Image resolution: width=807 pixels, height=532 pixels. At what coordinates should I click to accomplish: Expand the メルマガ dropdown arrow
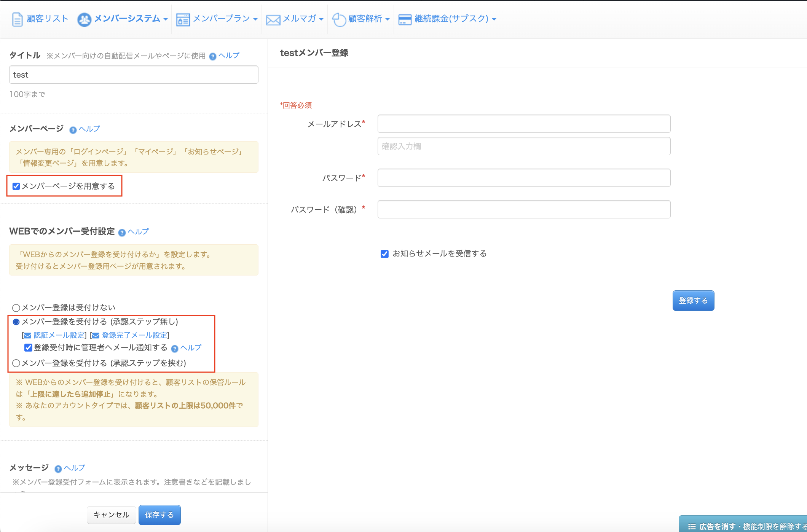pyautogui.click(x=321, y=19)
